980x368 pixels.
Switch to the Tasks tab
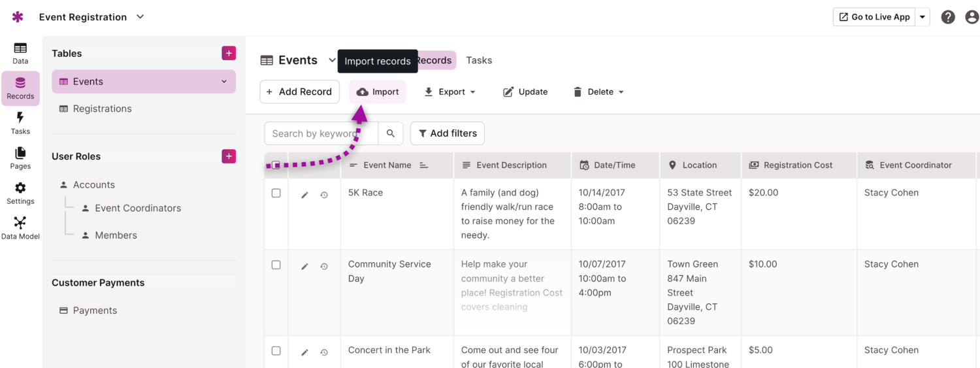click(x=479, y=60)
